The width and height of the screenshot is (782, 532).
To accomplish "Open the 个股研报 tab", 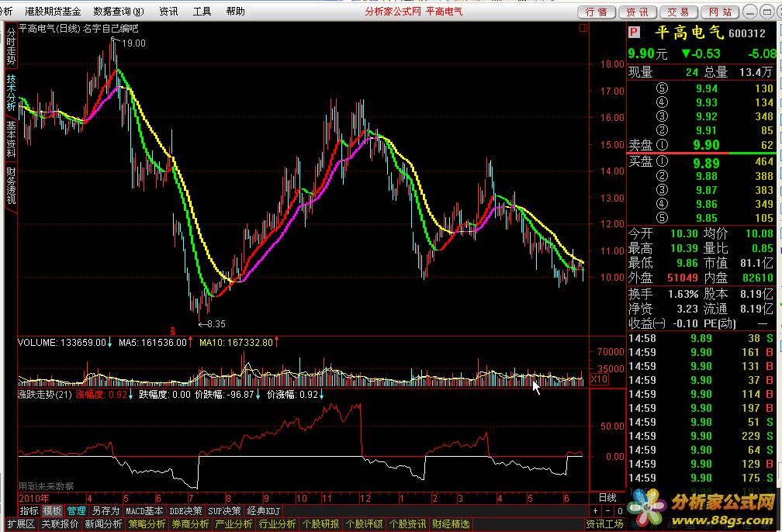I will 320,524.
